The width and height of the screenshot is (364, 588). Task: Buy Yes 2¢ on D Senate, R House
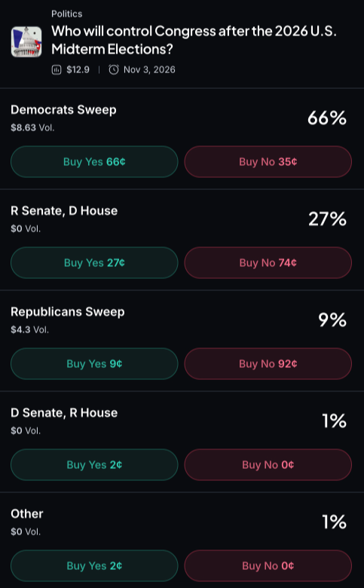pos(94,464)
